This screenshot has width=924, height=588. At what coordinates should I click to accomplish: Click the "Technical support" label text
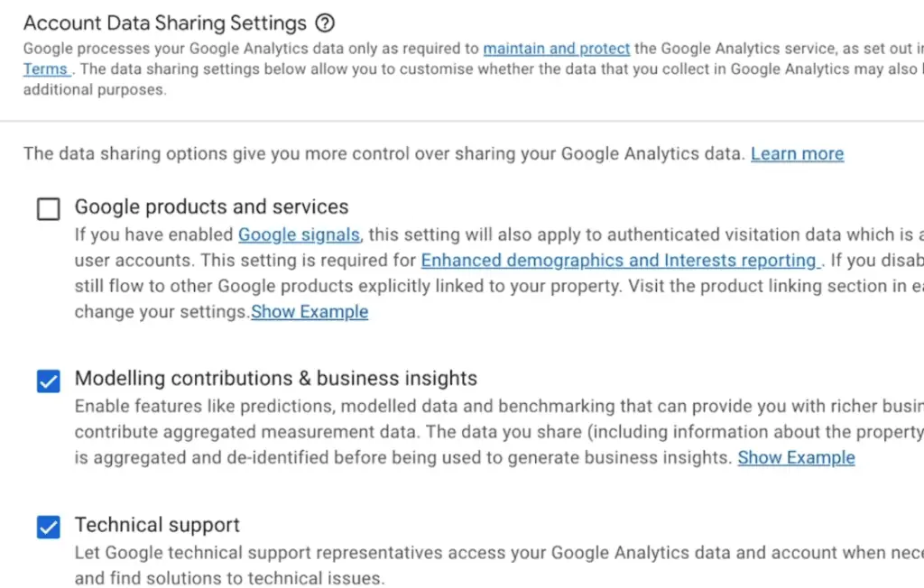coord(157,524)
